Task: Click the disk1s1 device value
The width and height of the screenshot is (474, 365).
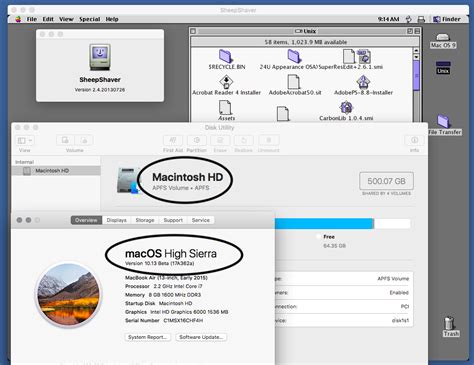Action: tap(400, 321)
